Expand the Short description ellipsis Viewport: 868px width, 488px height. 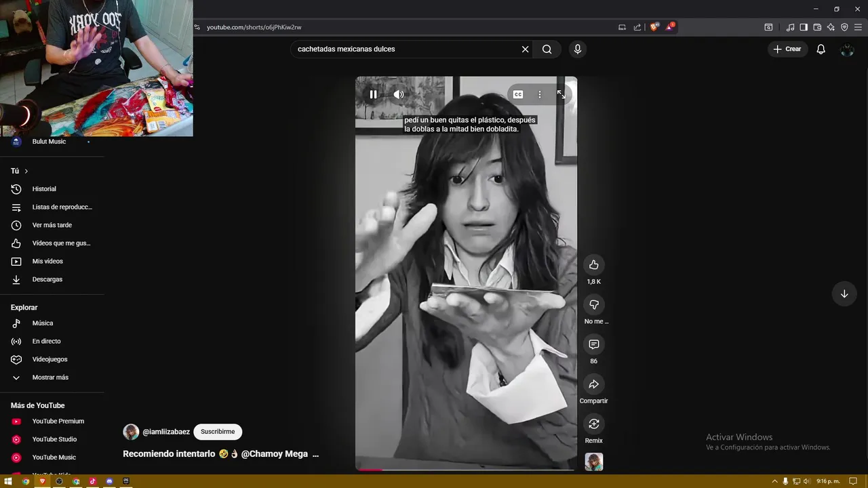[315, 454]
